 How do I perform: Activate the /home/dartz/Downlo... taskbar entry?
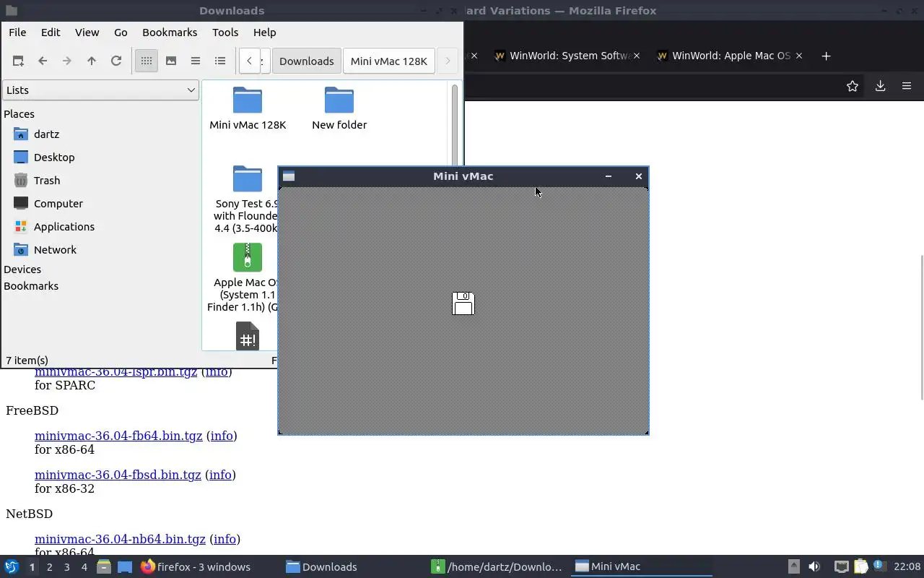[497, 566]
